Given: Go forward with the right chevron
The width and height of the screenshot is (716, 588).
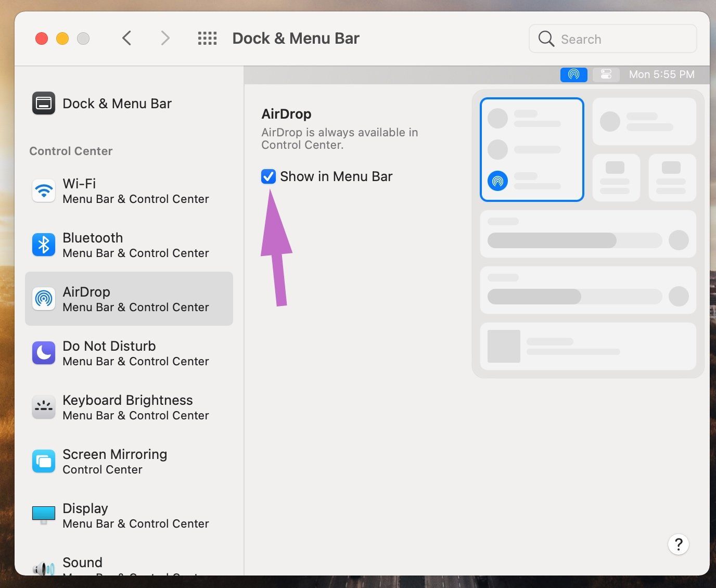Looking at the screenshot, I should pyautogui.click(x=165, y=38).
